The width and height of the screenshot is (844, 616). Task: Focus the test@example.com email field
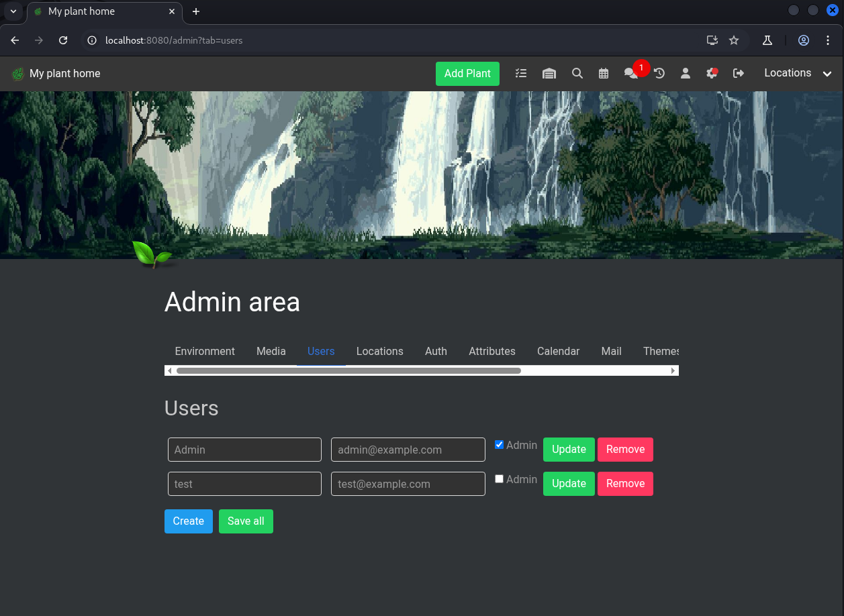click(x=408, y=484)
